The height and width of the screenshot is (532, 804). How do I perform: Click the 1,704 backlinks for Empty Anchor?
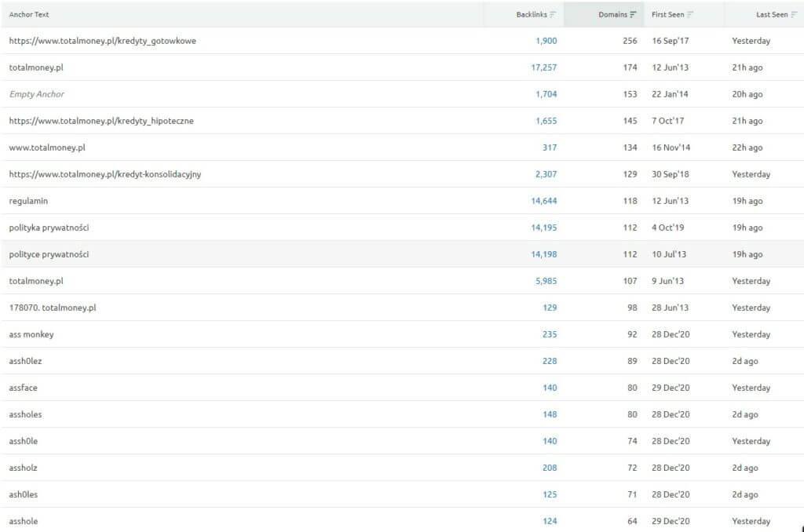(546, 94)
